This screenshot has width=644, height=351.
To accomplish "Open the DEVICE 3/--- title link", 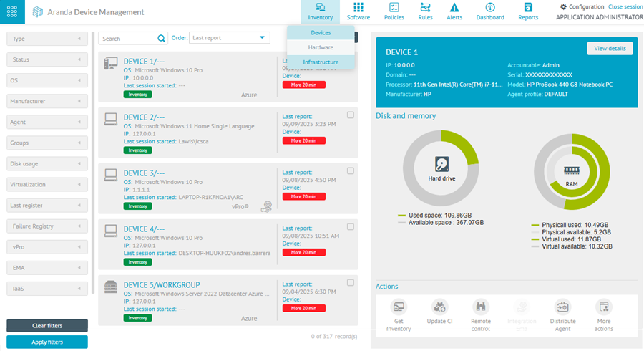I will tap(144, 173).
